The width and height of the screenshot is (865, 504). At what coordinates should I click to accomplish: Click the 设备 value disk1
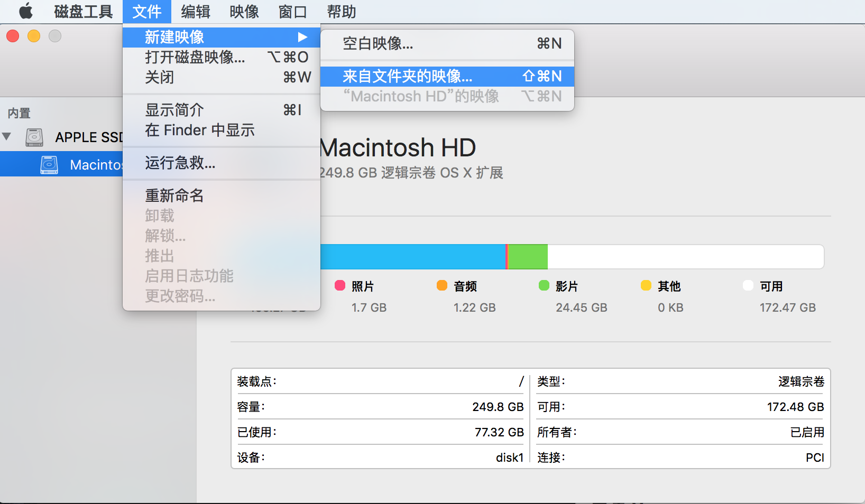coord(510,458)
